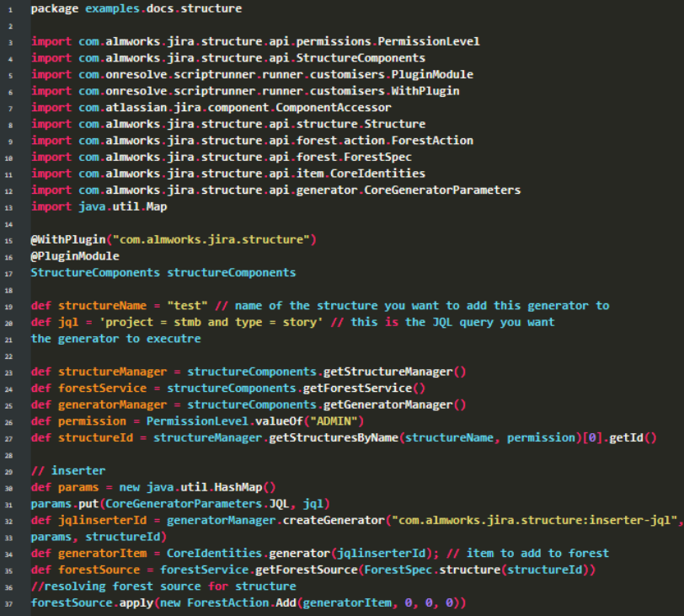Click line number 15 in the gutter

[8, 241]
